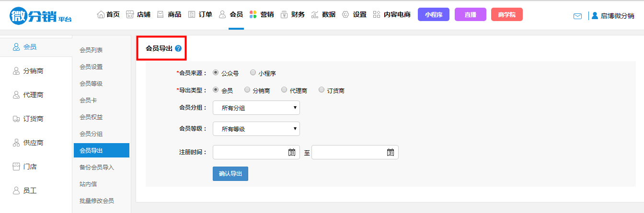This screenshot has width=644, height=213.
Task: Click the help question mark icon beside 会员导出
Action: [x=178, y=48]
